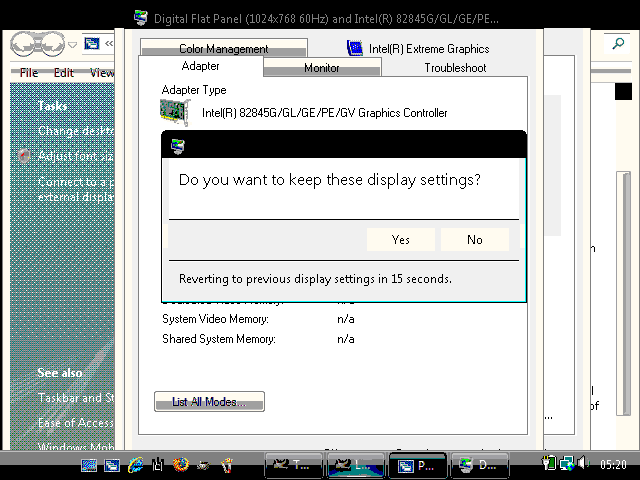Expand the recent pages dropdown arrow

coord(72,44)
